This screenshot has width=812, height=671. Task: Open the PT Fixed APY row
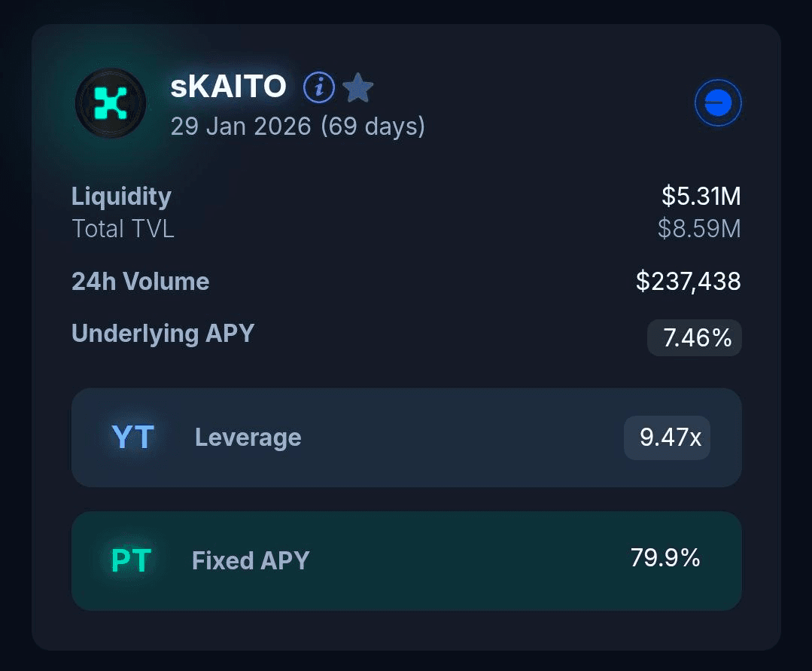[x=406, y=561]
